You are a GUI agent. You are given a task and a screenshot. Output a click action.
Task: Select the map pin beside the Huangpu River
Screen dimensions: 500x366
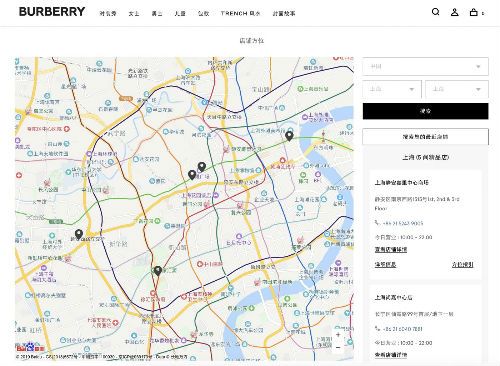coord(289,136)
